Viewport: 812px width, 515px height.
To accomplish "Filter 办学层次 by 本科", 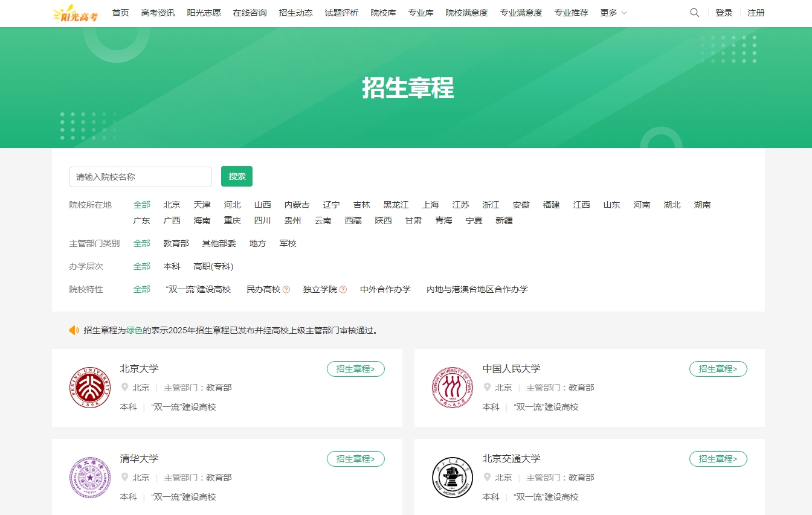I will 172,267.
